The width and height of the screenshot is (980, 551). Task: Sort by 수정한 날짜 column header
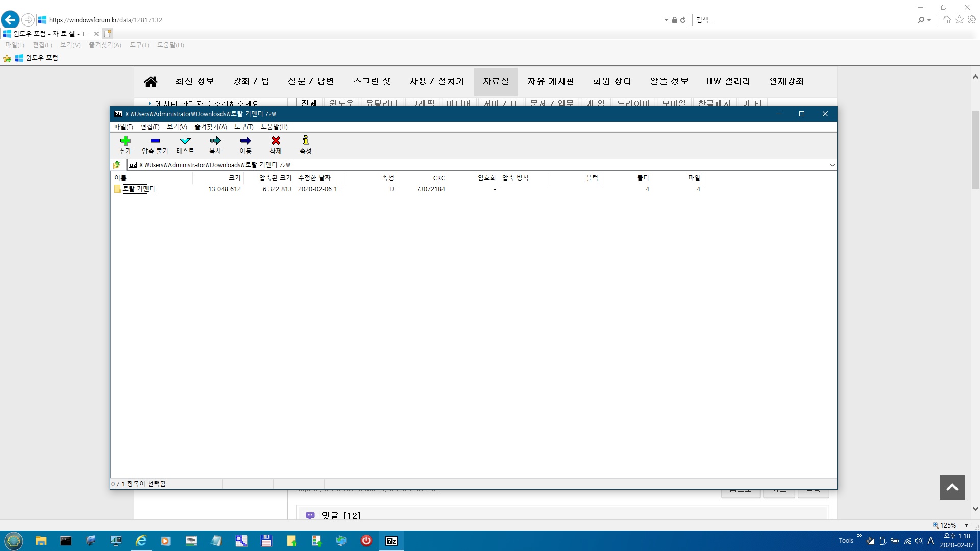pos(320,178)
